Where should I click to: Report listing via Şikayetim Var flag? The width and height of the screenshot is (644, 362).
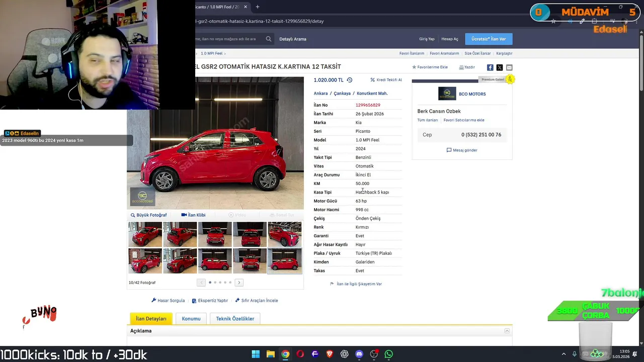[x=356, y=284]
